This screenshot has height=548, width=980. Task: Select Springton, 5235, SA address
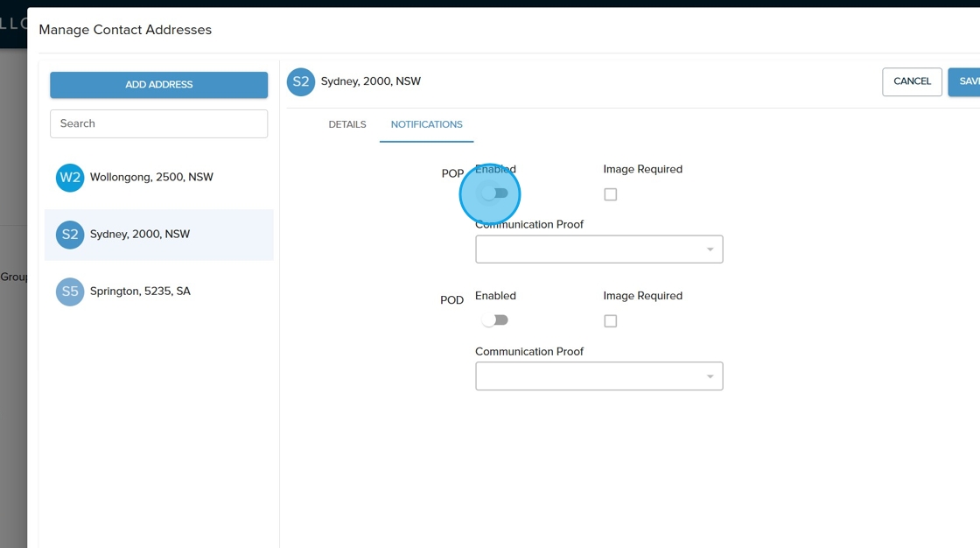coord(140,291)
